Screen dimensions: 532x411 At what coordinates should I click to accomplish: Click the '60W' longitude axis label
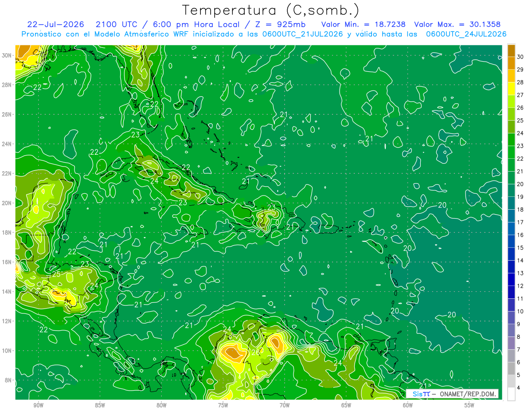click(x=408, y=405)
